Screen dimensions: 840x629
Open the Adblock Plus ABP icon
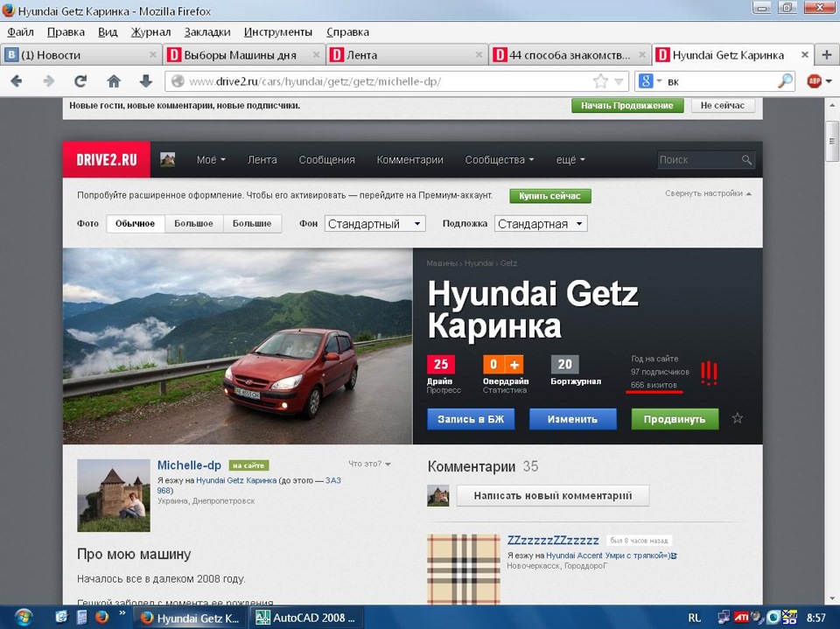pos(815,81)
